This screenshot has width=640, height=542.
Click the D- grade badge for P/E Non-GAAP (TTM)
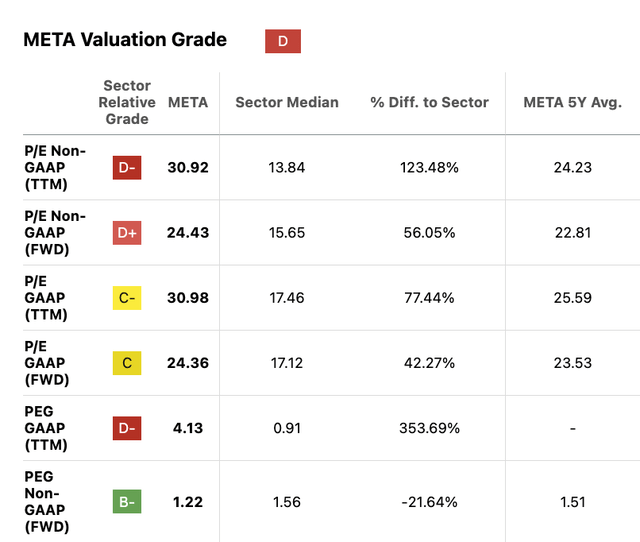(x=127, y=167)
